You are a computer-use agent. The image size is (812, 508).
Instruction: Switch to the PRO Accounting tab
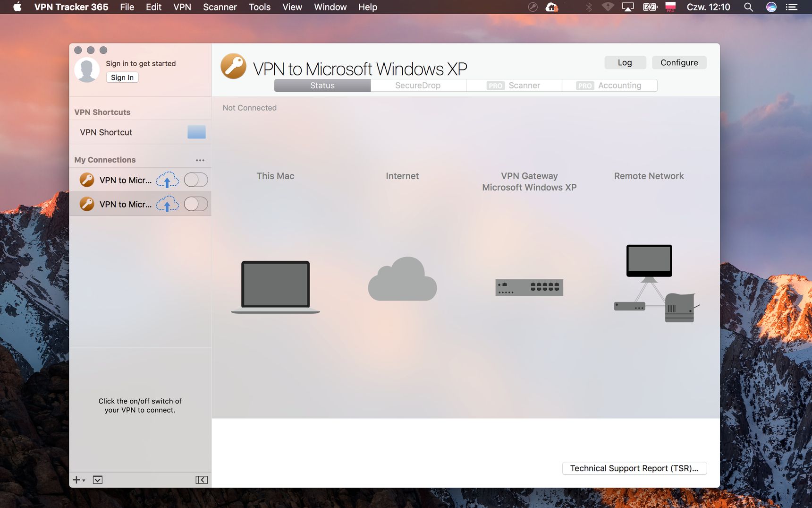(609, 86)
